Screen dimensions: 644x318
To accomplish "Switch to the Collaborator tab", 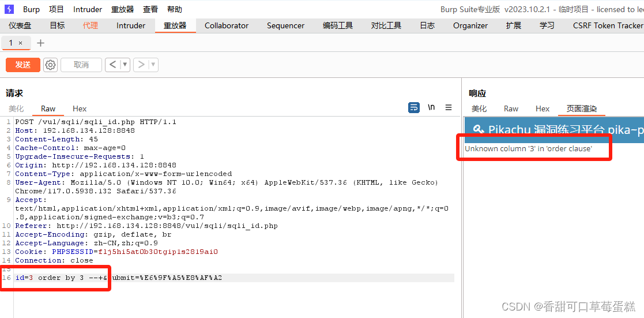I will click(x=227, y=25).
